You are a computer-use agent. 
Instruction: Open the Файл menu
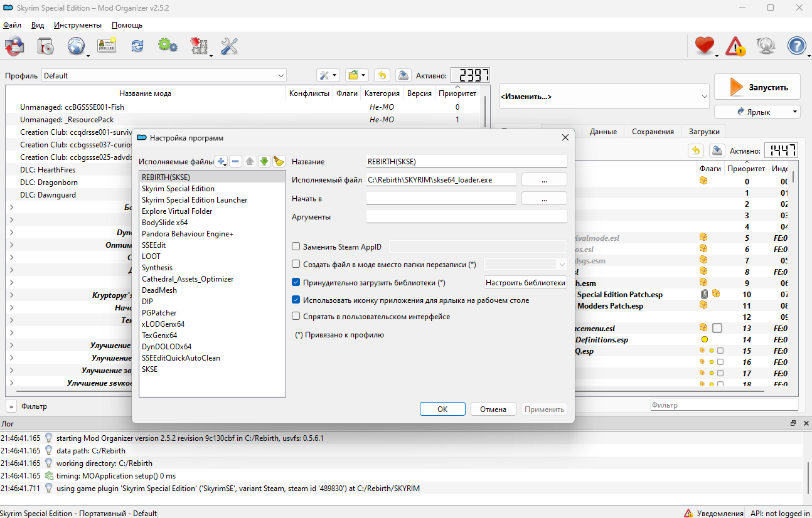(12, 25)
